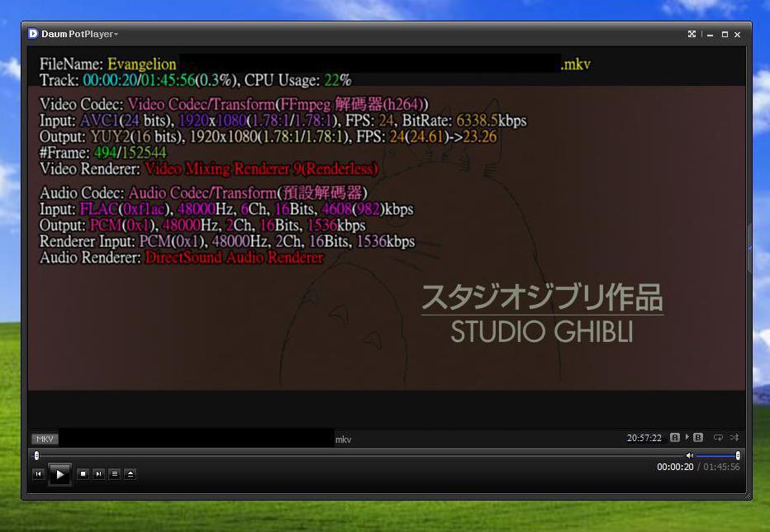770x532 pixels.
Task: Click the '.mkv' extension in the FileName line
Action: point(576,64)
